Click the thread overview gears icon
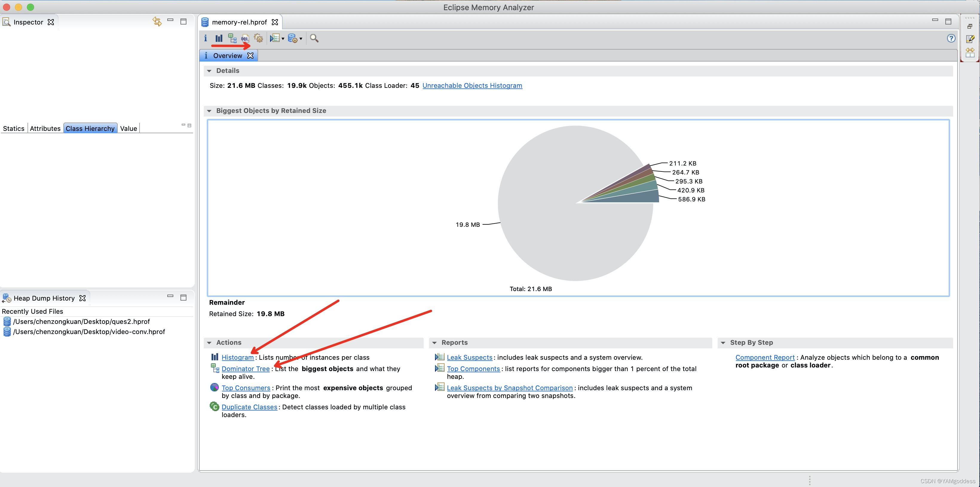Viewport: 980px width, 487px height. (x=258, y=38)
